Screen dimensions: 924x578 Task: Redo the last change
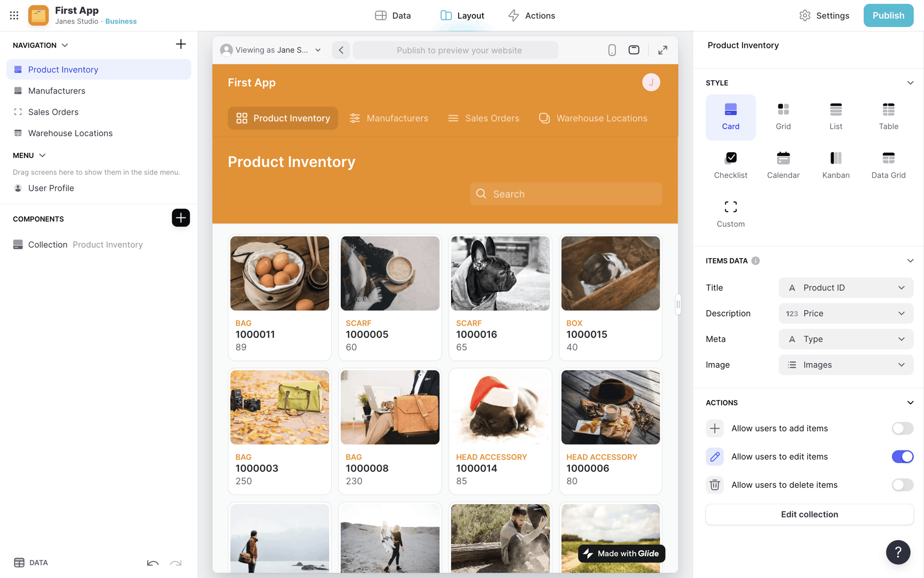click(176, 563)
